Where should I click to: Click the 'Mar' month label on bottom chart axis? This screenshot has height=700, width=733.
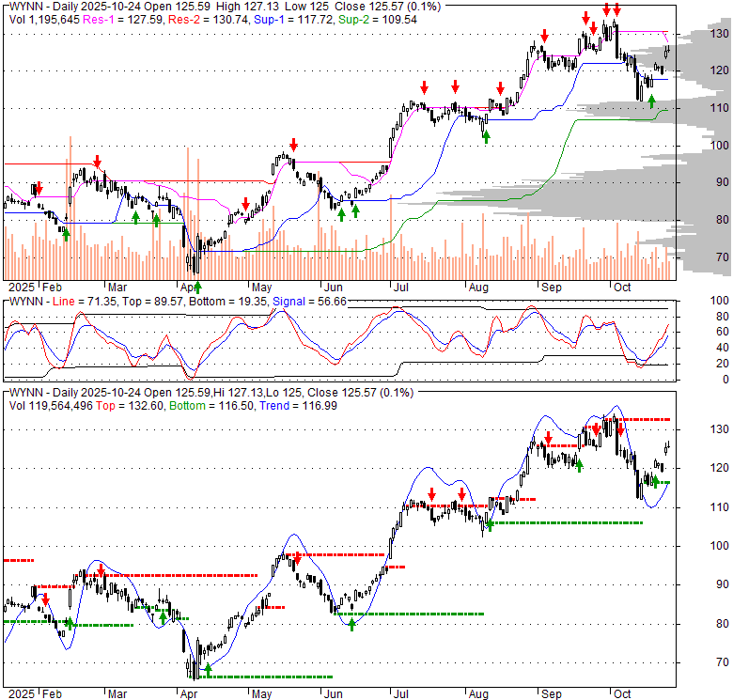pyautogui.click(x=117, y=694)
